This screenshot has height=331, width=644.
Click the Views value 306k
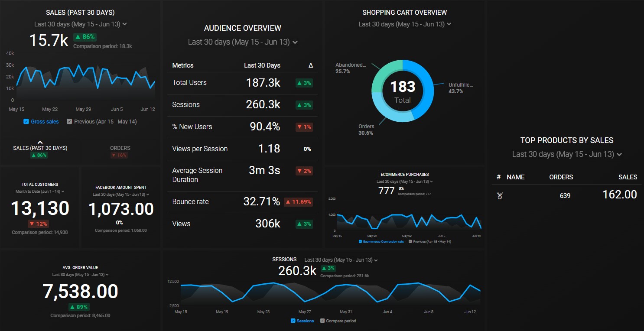(268, 224)
